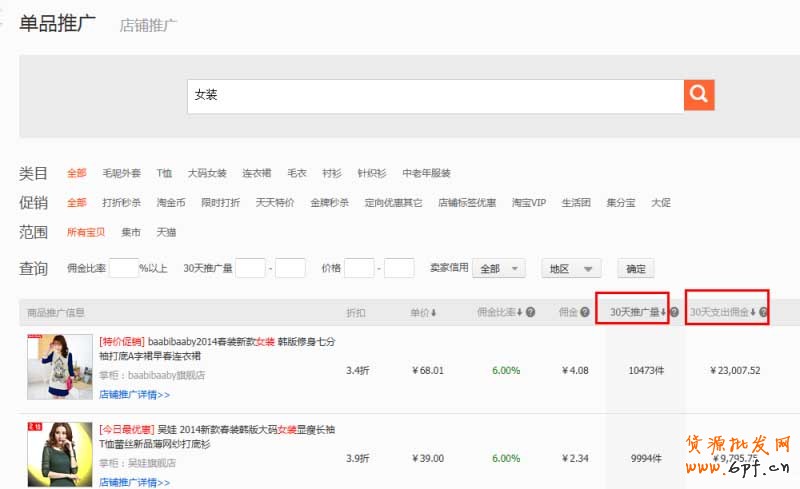Screen dimensions: 800x489
Task: Click the search input containing 女装
Action: click(435, 95)
